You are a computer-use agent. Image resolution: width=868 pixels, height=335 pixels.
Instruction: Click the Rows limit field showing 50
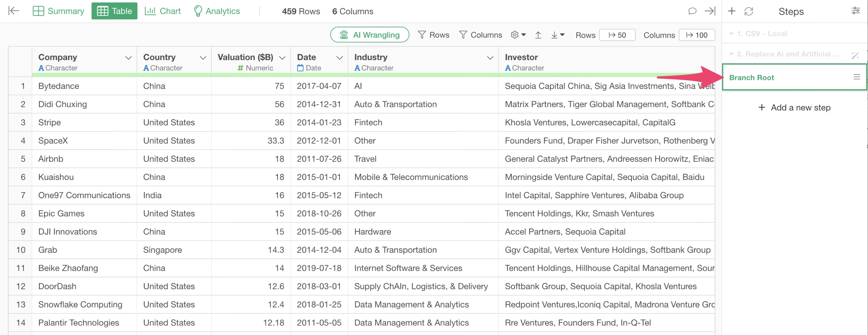coord(617,35)
